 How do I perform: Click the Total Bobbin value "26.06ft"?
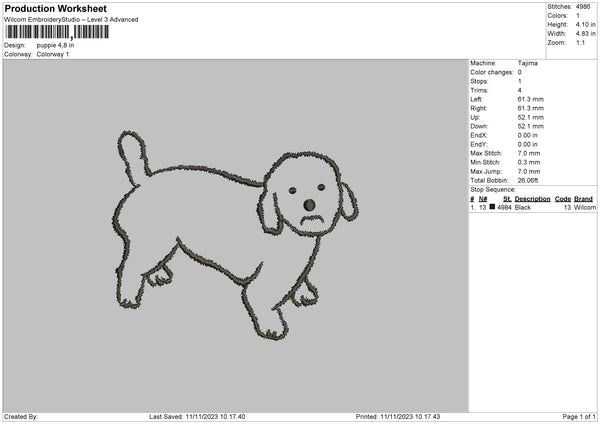coord(528,180)
